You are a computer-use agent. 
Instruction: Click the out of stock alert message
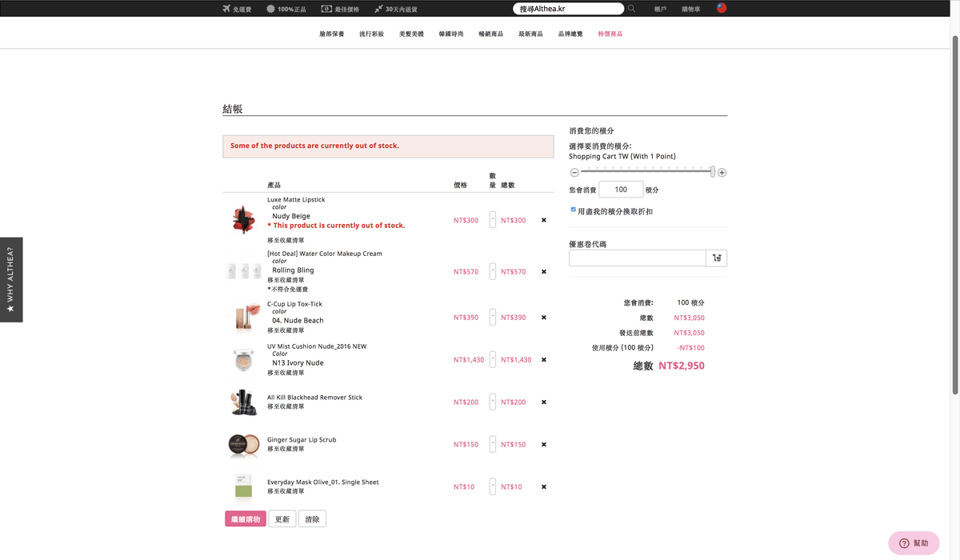point(388,146)
